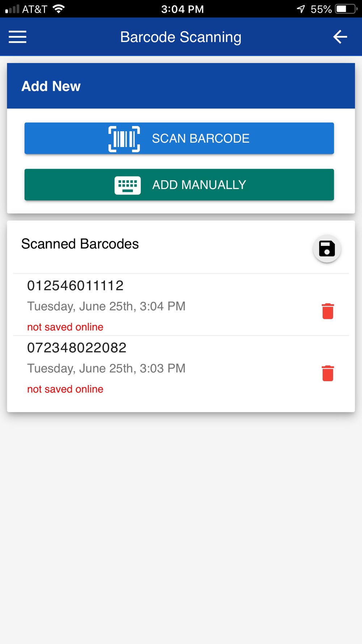
Task: Tap the keyboard icon on Add Manually
Action: pyautogui.click(x=127, y=185)
